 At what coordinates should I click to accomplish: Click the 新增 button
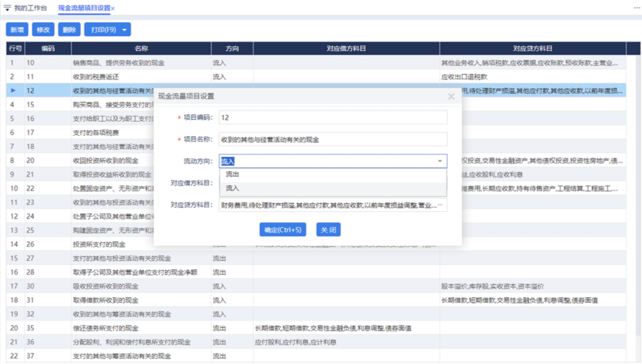point(17,30)
